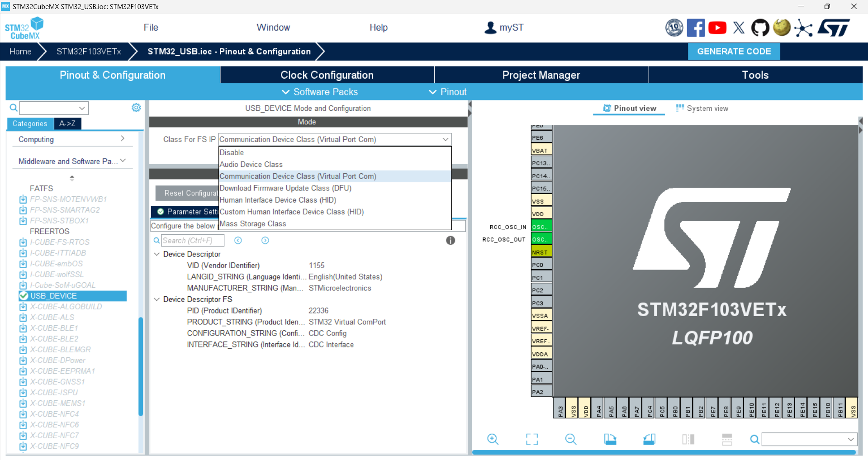
Task: Collapse the Device Descriptor FS section
Action: (x=157, y=299)
